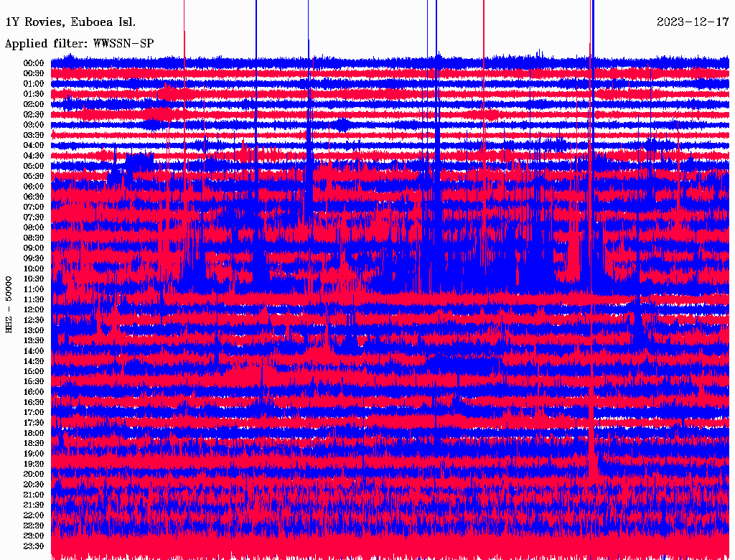Screen dimensions: 735x560
Task: Click the 22:30 time label
Action: pos(34,526)
